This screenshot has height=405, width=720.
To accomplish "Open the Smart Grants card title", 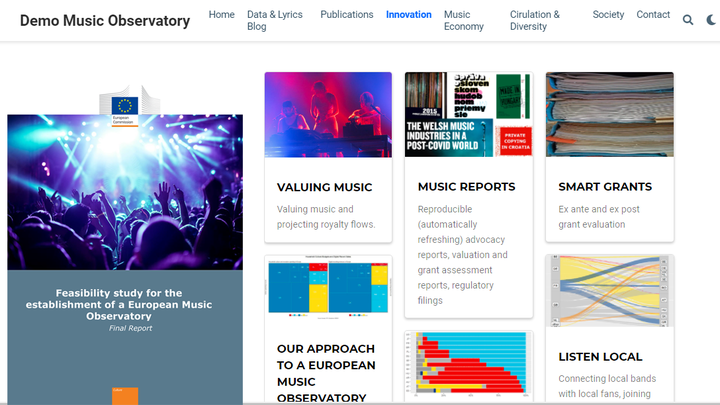I will click(605, 187).
